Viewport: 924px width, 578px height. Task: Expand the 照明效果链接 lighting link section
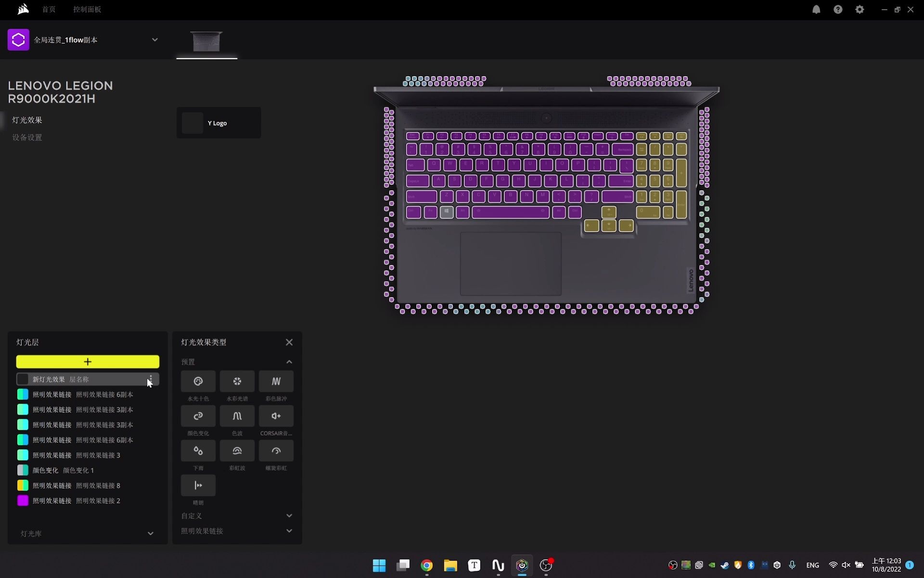click(289, 531)
